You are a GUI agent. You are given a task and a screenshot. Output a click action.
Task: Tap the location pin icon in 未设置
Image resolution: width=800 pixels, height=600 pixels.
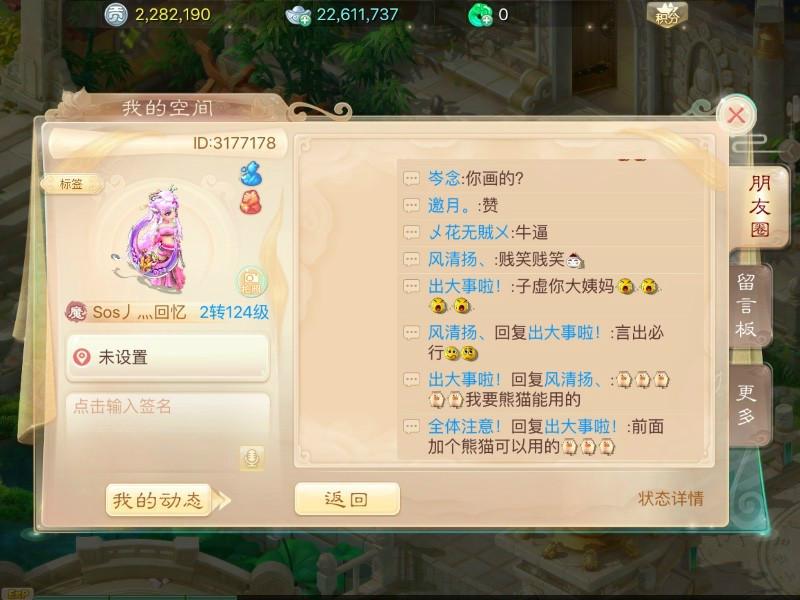coord(82,357)
